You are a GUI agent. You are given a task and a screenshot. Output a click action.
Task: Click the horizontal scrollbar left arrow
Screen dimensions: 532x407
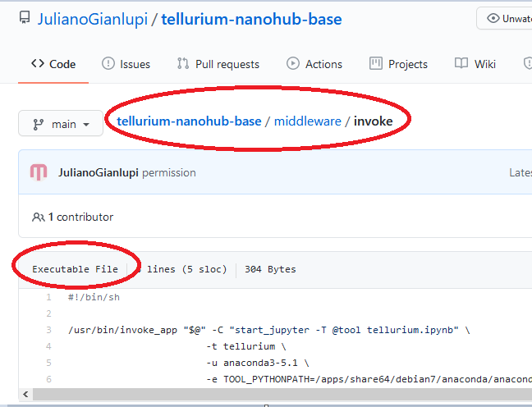[x=25, y=394]
